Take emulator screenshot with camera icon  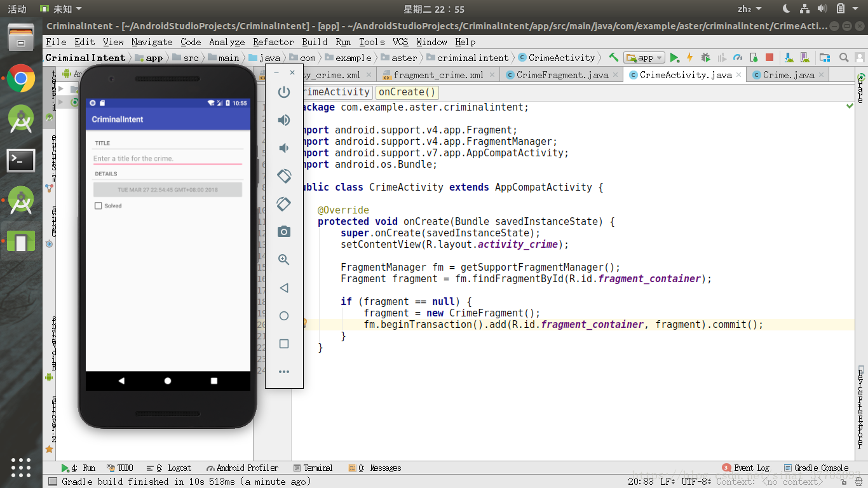tap(284, 232)
